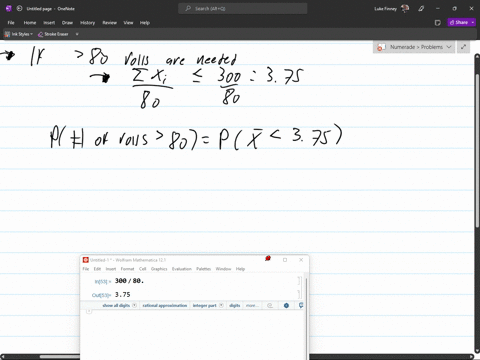
Task: Open the Mathematica Cell menu
Action: [143, 269]
